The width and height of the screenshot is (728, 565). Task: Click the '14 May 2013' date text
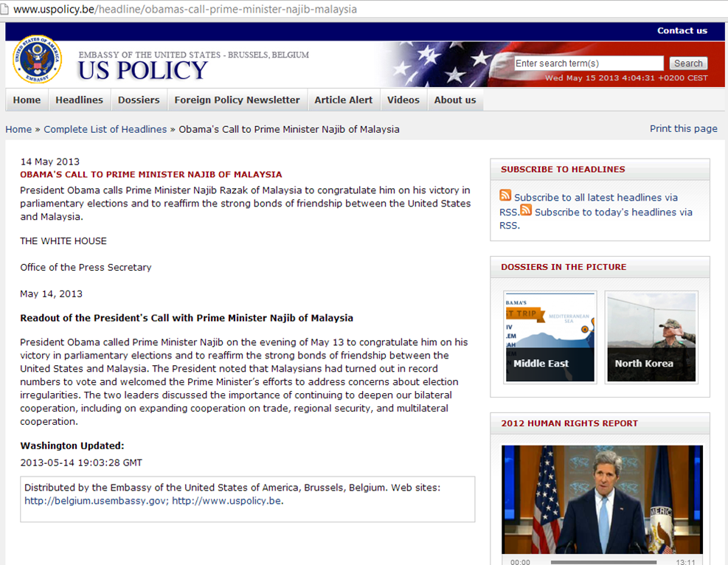(49, 162)
